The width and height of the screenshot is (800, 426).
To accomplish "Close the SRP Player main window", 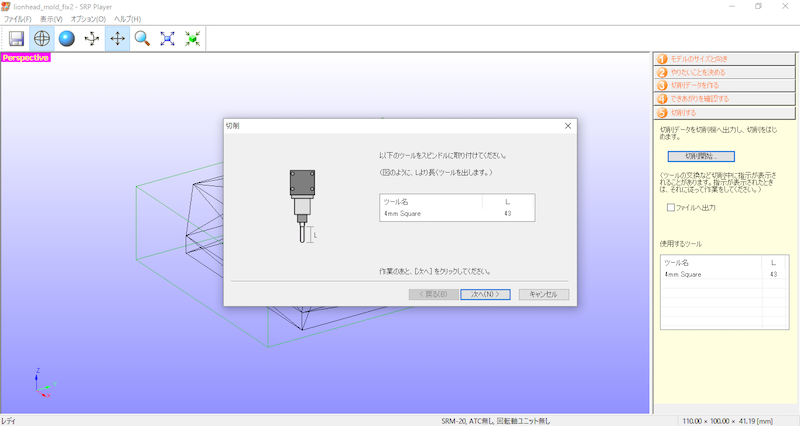I will click(785, 6).
